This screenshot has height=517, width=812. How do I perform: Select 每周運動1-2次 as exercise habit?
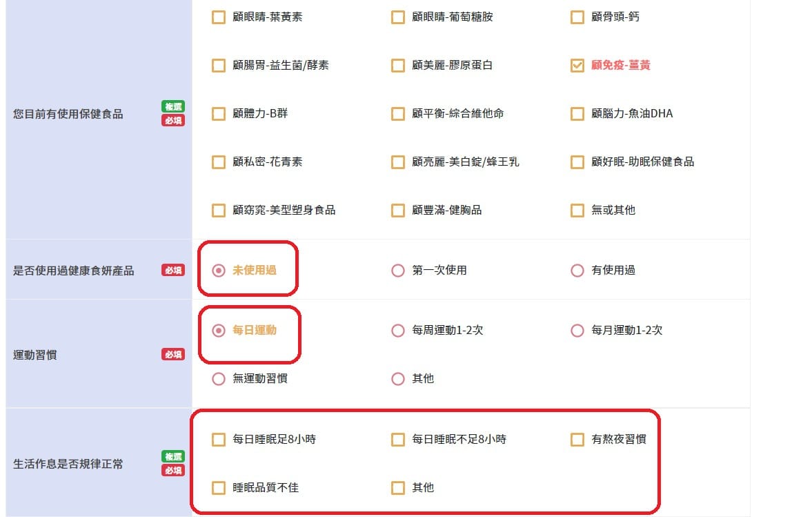pyautogui.click(x=398, y=331)
